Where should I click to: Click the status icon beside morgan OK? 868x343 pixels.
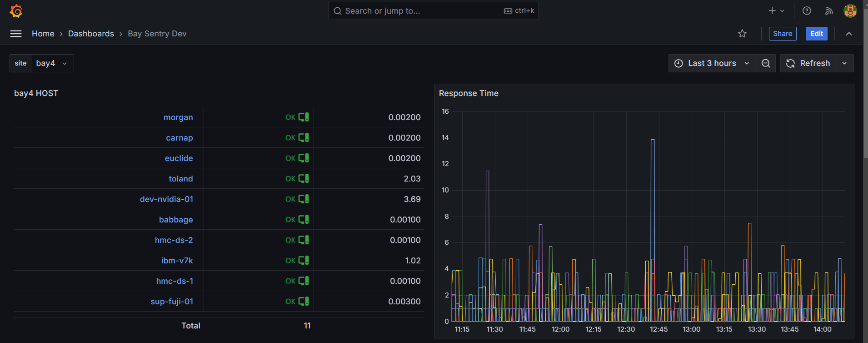click(304, 117)
